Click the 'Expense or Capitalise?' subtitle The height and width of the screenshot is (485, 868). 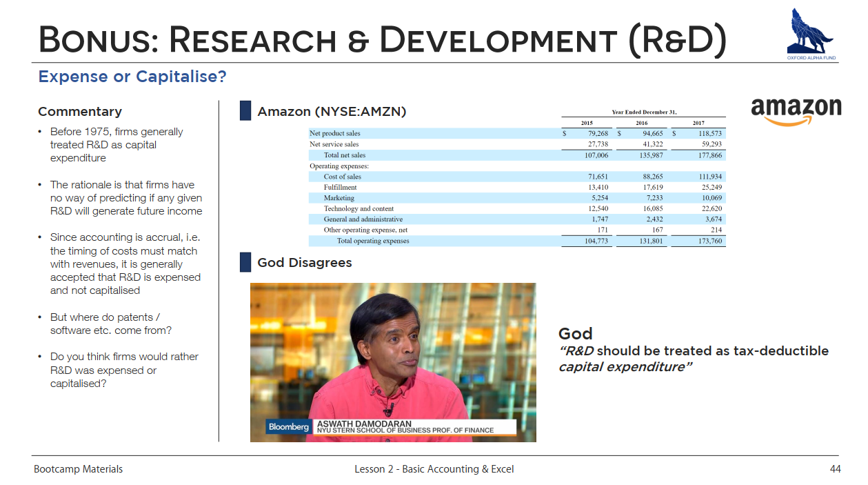pos(132,77)
